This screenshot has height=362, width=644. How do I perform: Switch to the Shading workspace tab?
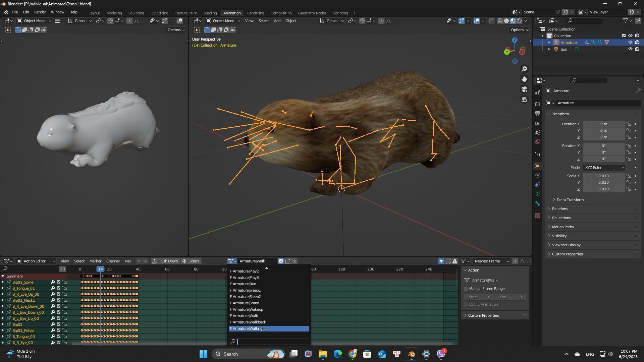tap(210, 13)
